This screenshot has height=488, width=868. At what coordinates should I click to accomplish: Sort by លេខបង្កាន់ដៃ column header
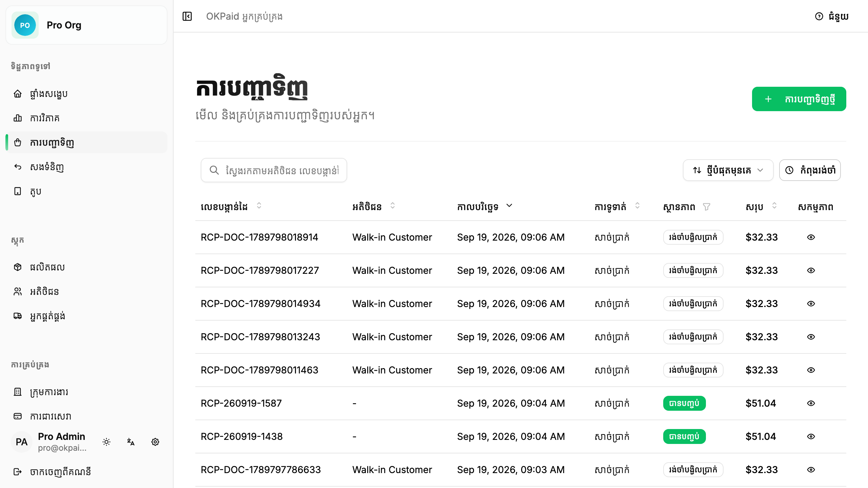(231, 206)
